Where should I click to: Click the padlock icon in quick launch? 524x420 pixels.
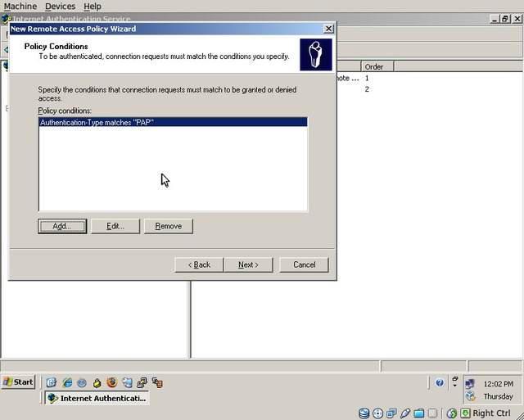[97, 382]
